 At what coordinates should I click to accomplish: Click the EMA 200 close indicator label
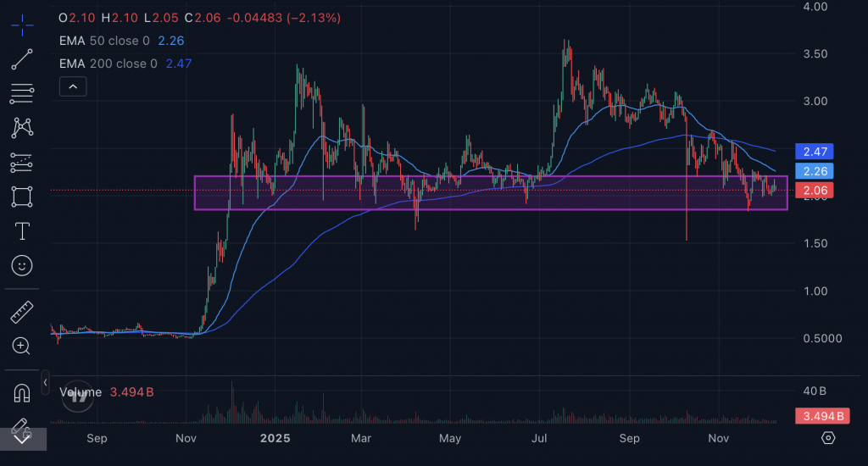tap(108, 64)
